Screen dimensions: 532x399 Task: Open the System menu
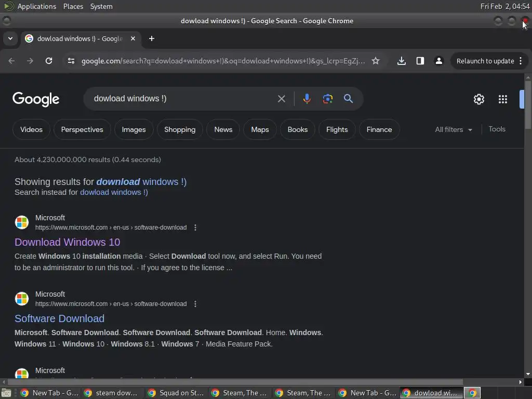[101, 6]
